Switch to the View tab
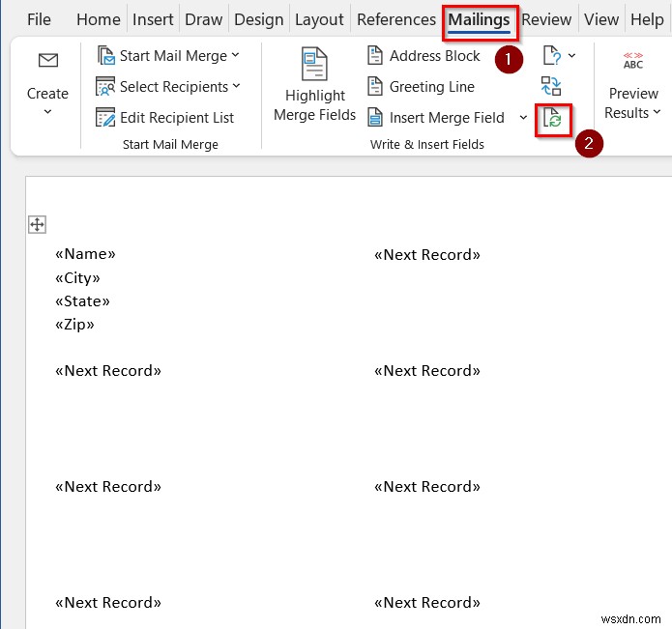This screenshot has height=629, width=672. [601, 19]
